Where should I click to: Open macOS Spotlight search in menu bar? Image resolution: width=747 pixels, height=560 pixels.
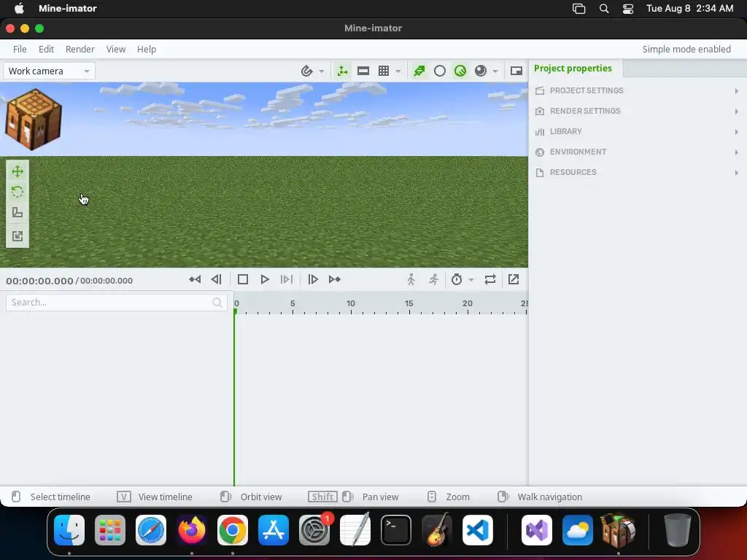(x=604, y=9)
